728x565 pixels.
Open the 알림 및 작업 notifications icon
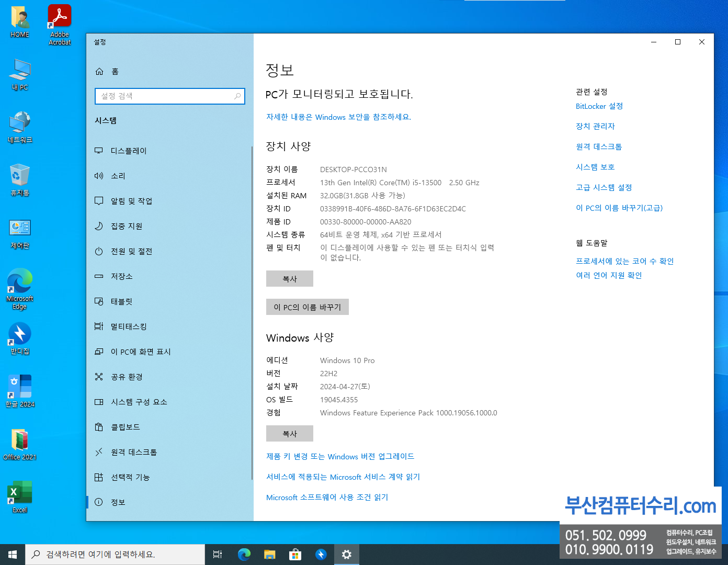click(99, 201)
